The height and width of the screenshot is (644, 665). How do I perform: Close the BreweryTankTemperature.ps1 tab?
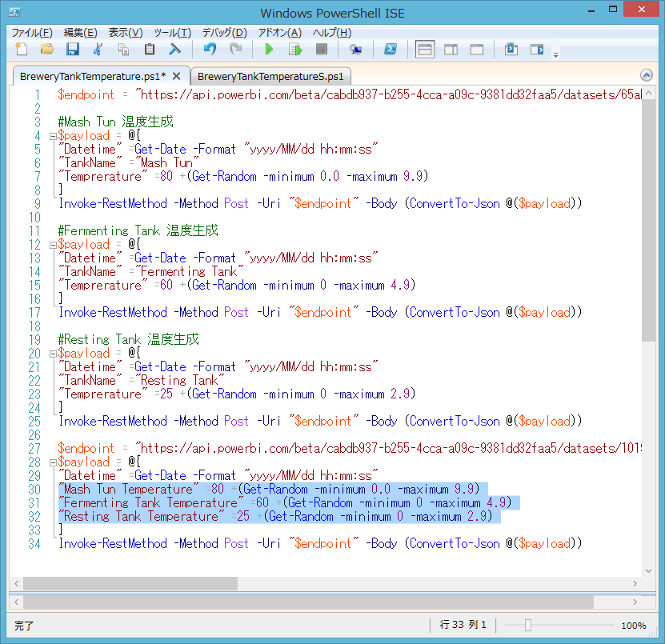pos(176,76)
